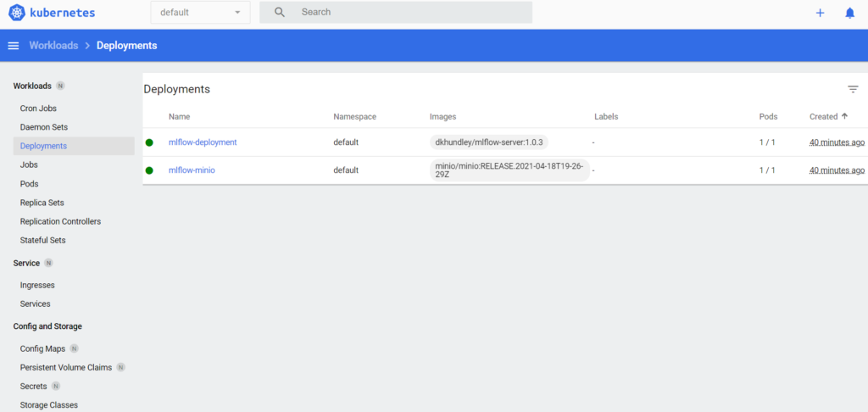Image resolution: width=868 pixels, height=412 pixels.
Task: Click the Labels column header
Action: tap(606, 117)
